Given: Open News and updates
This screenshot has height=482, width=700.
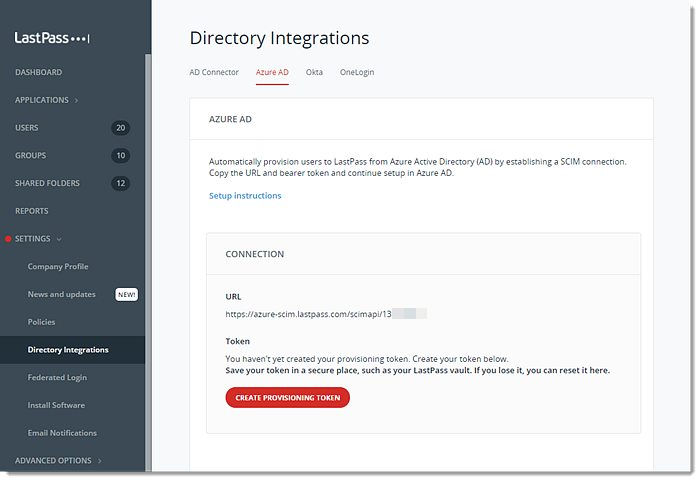Looking at the screenshot, I should 62,294.
